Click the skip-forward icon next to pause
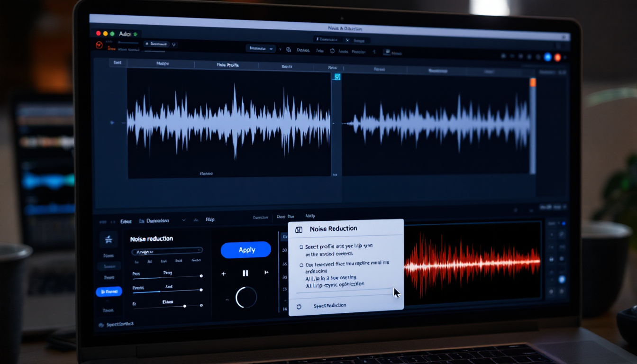 [266, 273]
